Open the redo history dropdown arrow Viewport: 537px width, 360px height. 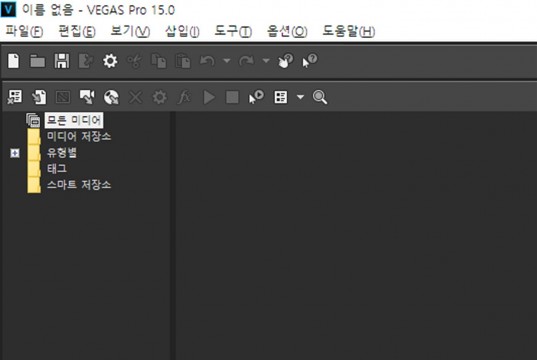tap(266, 61)
